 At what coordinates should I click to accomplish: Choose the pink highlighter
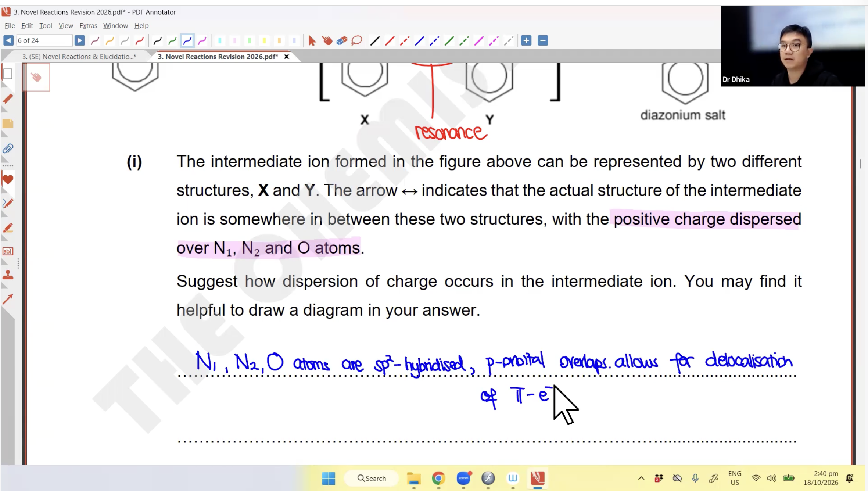tap(235, 40)
